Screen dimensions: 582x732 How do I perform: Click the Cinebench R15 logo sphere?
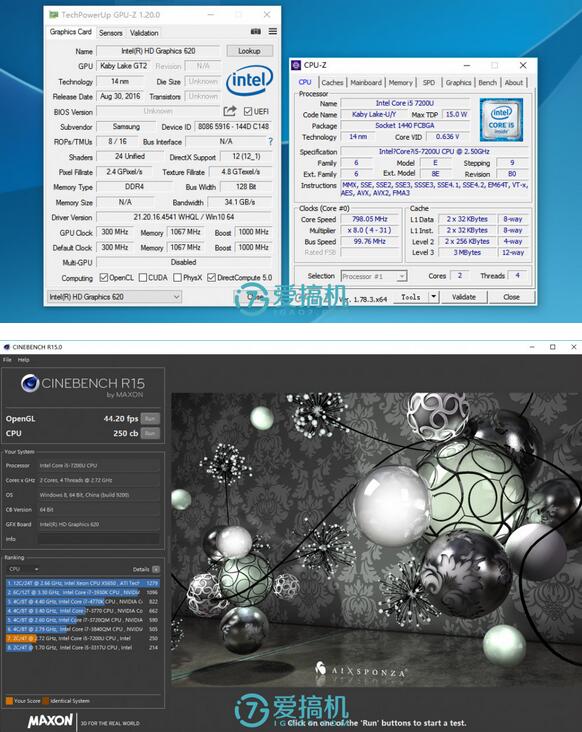coord(30,383)
